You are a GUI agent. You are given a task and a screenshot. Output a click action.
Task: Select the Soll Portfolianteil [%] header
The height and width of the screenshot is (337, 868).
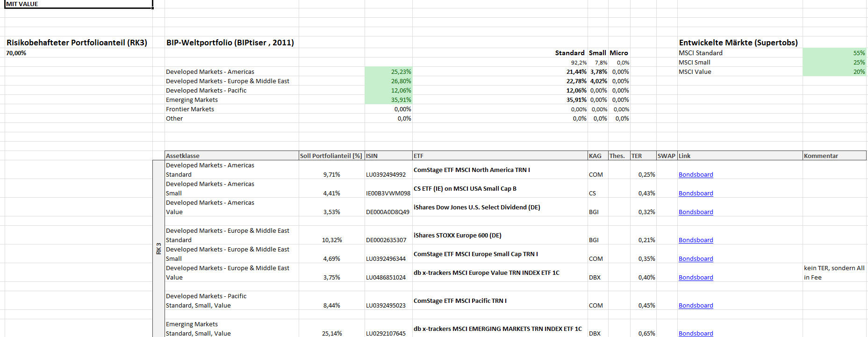click(331, 156)
